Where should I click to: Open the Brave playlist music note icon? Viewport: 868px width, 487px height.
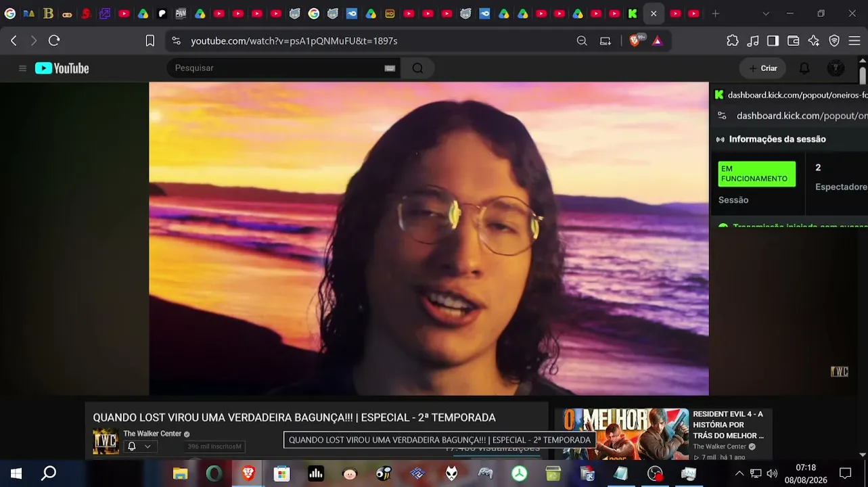[753, 41]
